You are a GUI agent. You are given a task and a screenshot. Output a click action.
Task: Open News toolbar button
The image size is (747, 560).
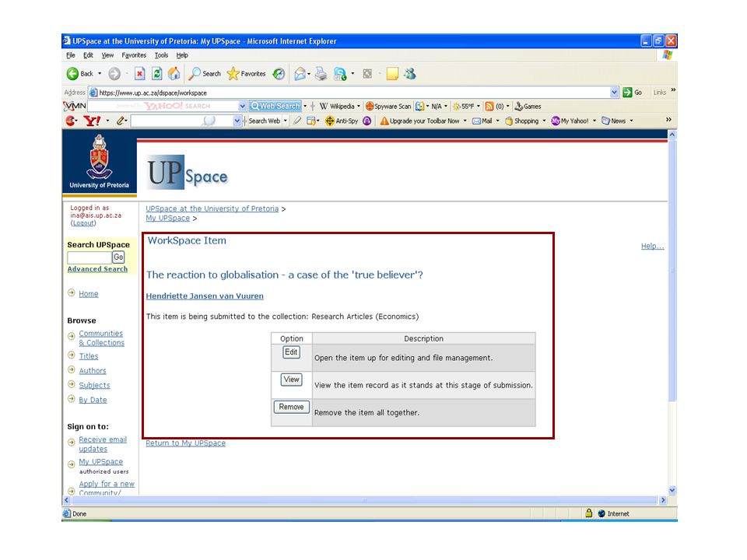point(614,121)
